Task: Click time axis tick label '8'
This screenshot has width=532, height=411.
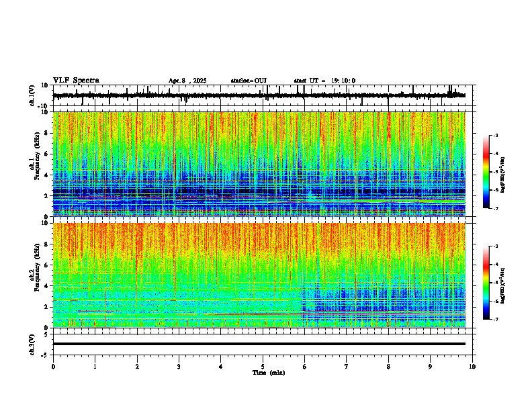Action: pos(388,367)
